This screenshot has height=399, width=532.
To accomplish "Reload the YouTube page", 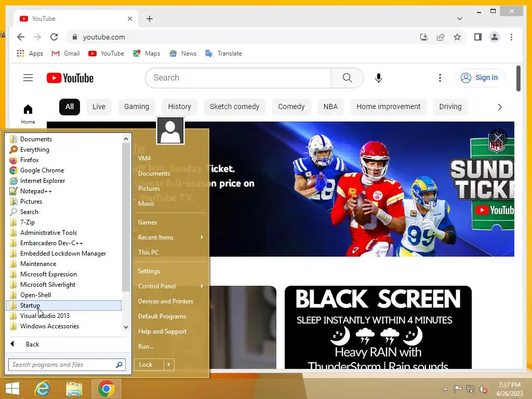I will point(54,37).
